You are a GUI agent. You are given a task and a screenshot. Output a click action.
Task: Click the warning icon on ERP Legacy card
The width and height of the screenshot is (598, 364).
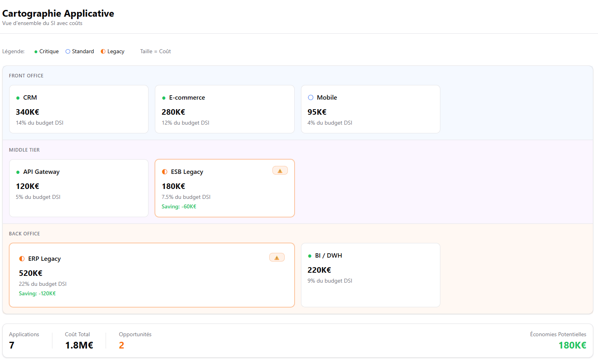click(x=277, y=258)
